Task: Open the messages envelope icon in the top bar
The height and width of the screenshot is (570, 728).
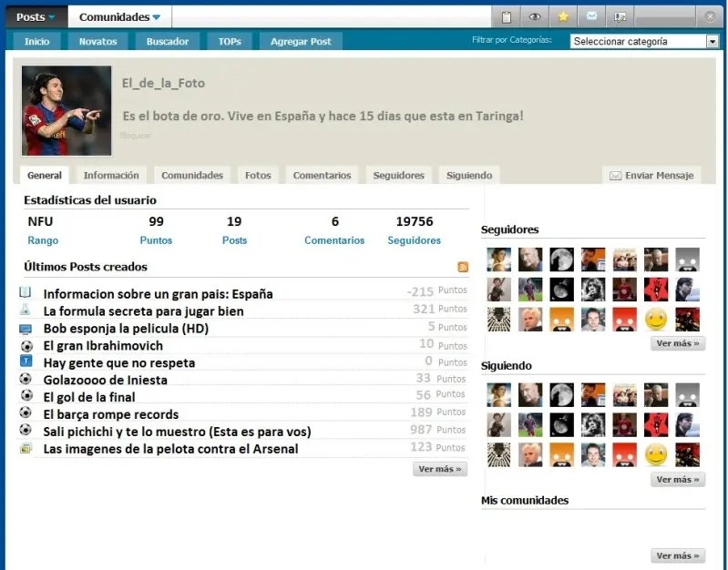Action: pyautogui.click(x=591, y=17)
